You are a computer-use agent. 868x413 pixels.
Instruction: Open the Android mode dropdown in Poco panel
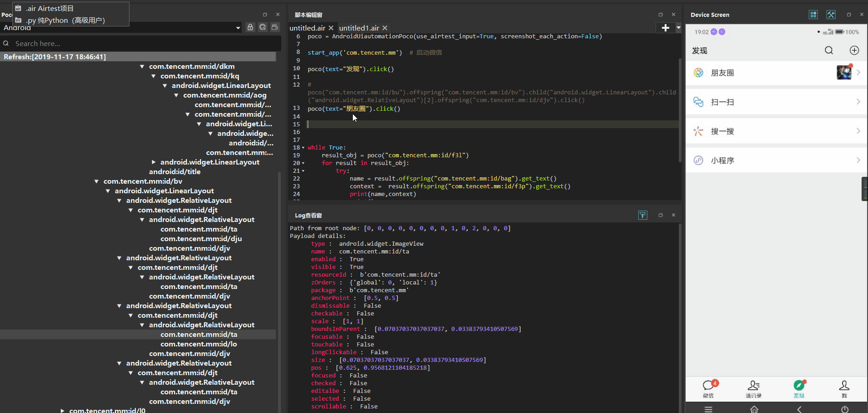tap(238, 28)
